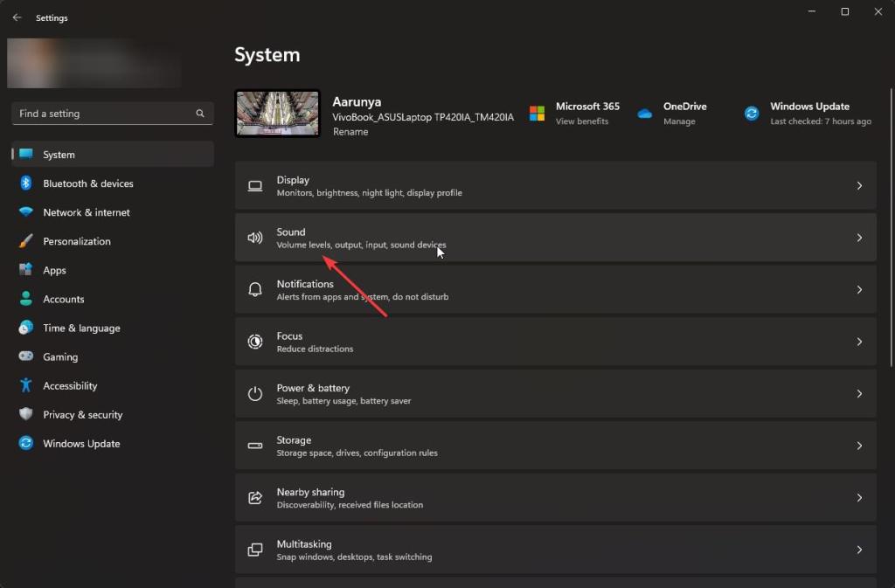Open Notifications via its right chevron
895x588 pixels.
[x=859, y=290]
